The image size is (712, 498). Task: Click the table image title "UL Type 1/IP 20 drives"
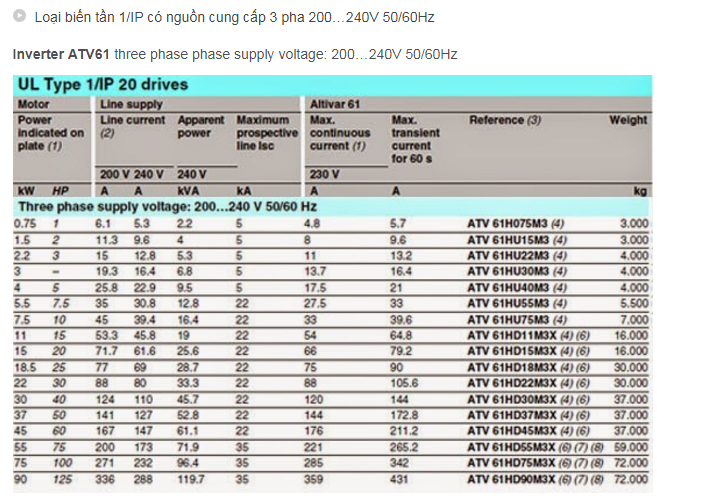coord(103,85)
